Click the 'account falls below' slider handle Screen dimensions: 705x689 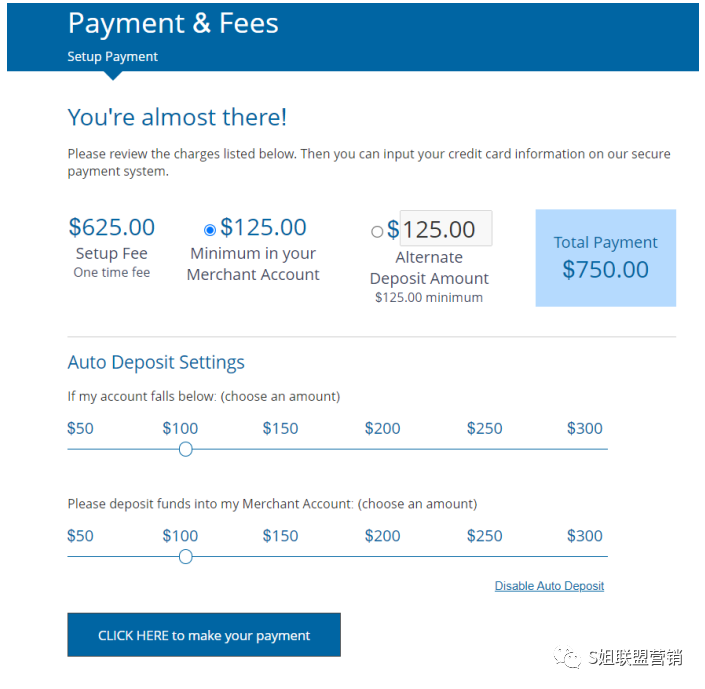[x=185, y=450]
